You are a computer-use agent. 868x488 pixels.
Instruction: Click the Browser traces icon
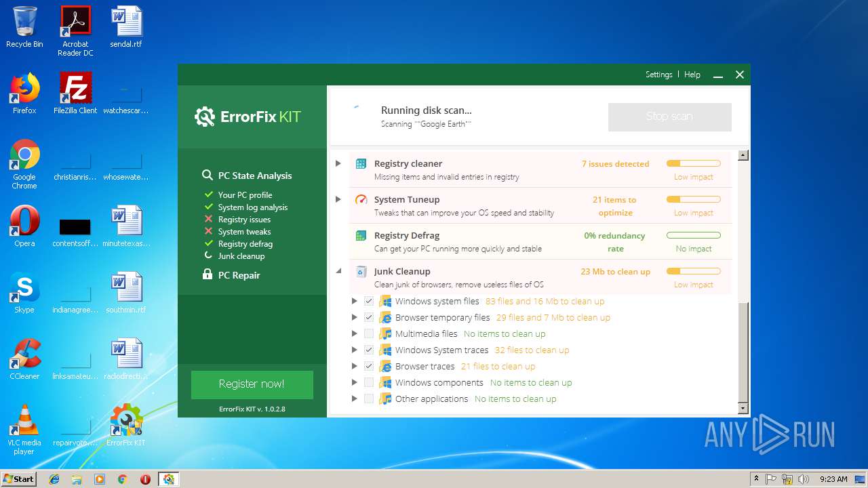[x=385, y=366]
